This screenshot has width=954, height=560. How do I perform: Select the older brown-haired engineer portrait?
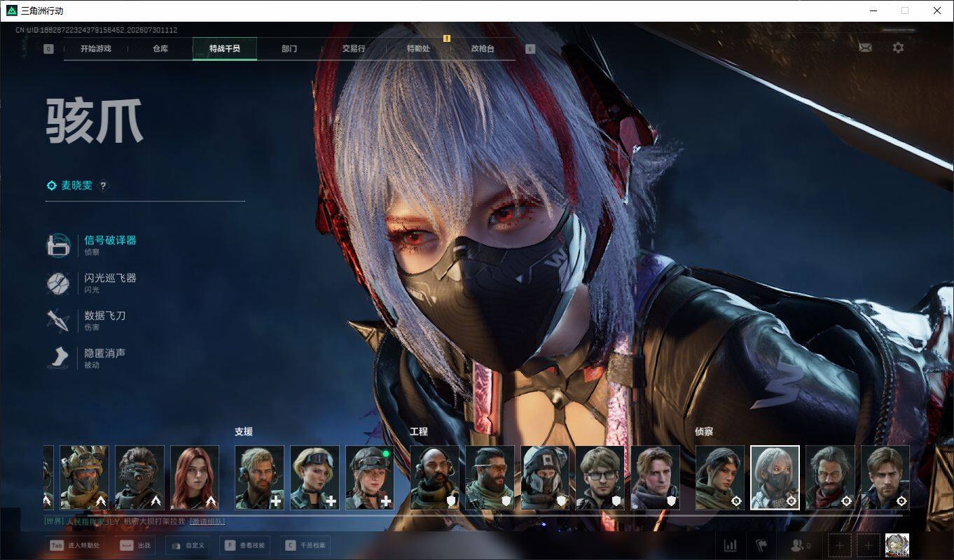click(656, 477)
